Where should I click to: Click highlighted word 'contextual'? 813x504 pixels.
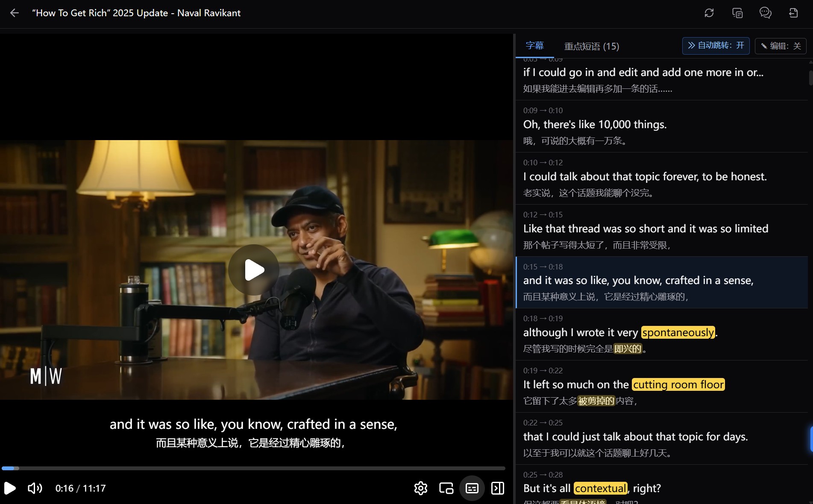(x=601, y=488)
